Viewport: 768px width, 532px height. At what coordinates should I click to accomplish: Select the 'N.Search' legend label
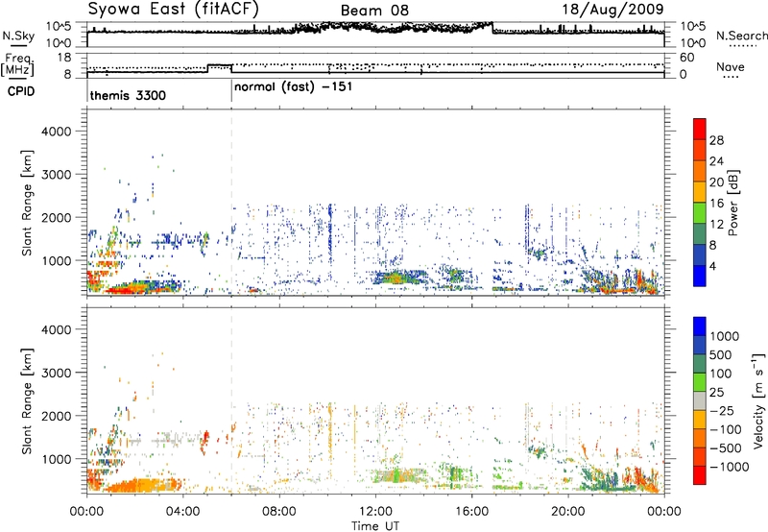741,36
